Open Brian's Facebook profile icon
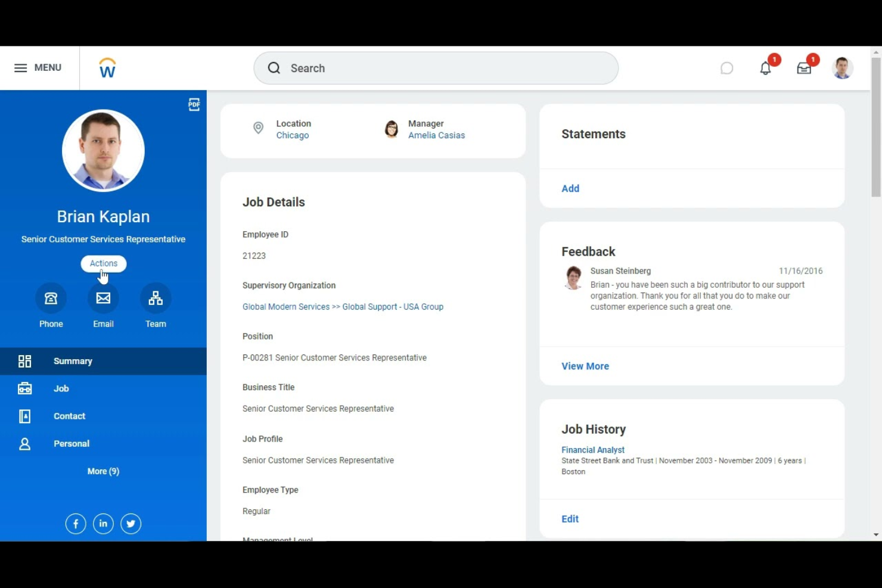 (76, 524)
